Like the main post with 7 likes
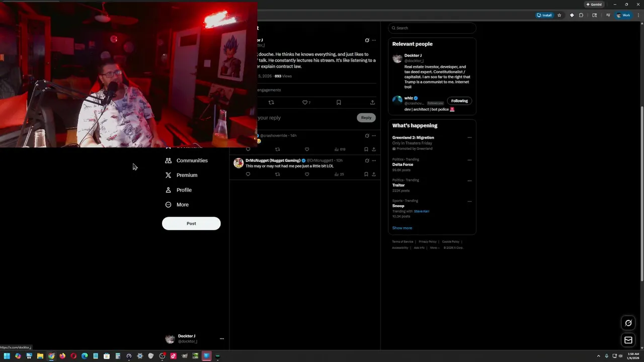644x362 pixels. pyautogui.click(x=306, y=103)
